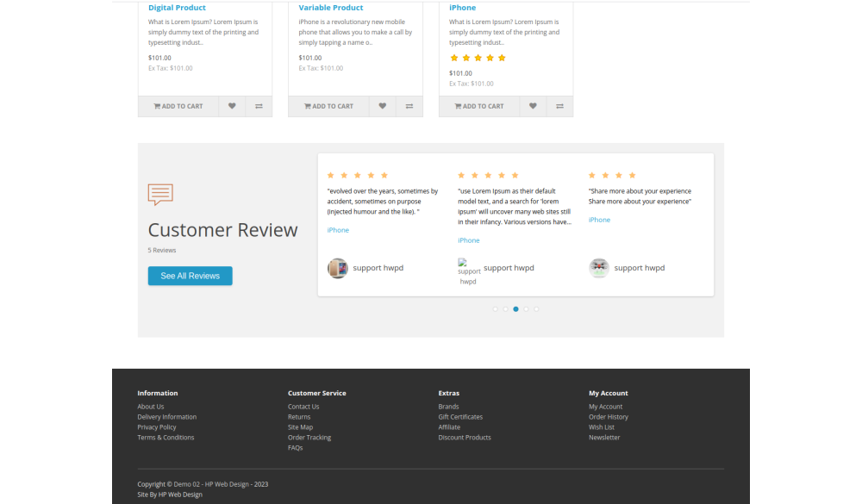The image size is (862, 504).
Task: Open Order History in My Account footer
Action: coord(609,417)
